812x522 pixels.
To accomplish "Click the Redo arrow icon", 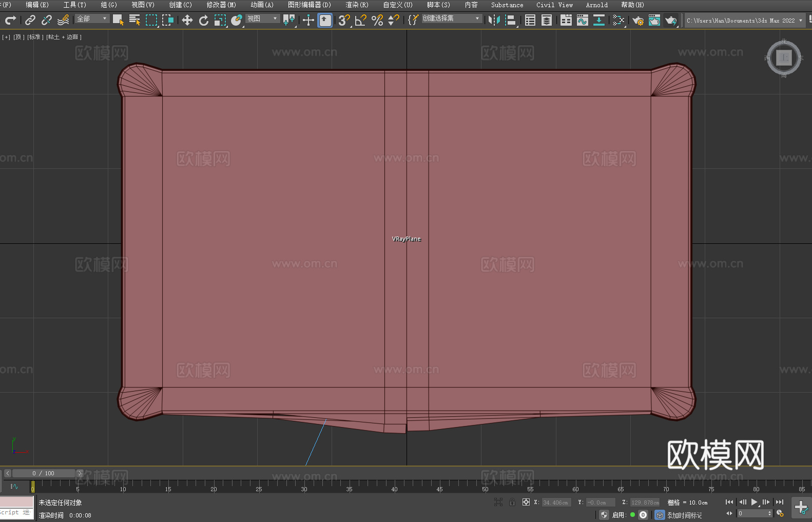I will click(x=10, y=20).
